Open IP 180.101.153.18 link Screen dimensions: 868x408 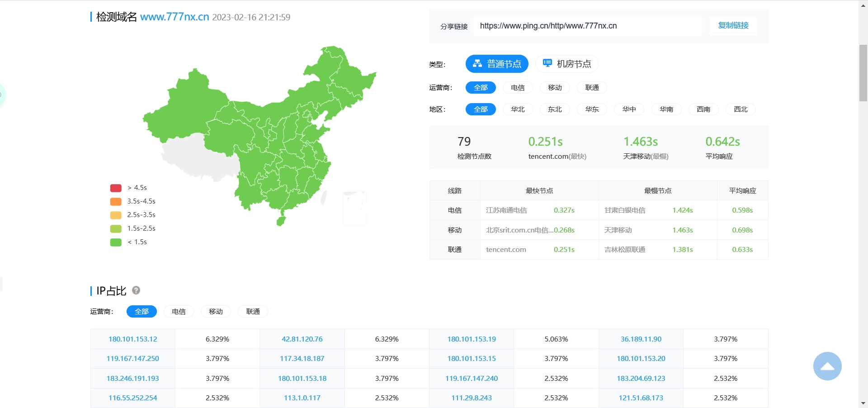[302, 379]
